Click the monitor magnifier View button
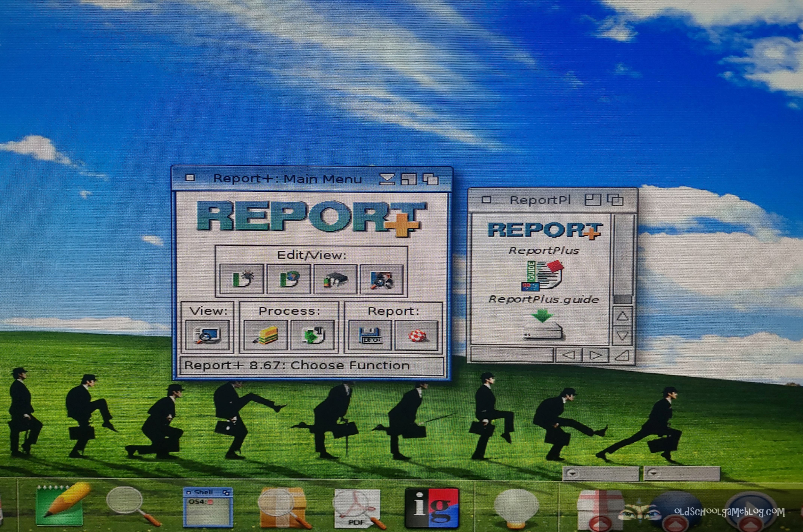The width and height of the screenshot is (803, 532). [207, 335]
